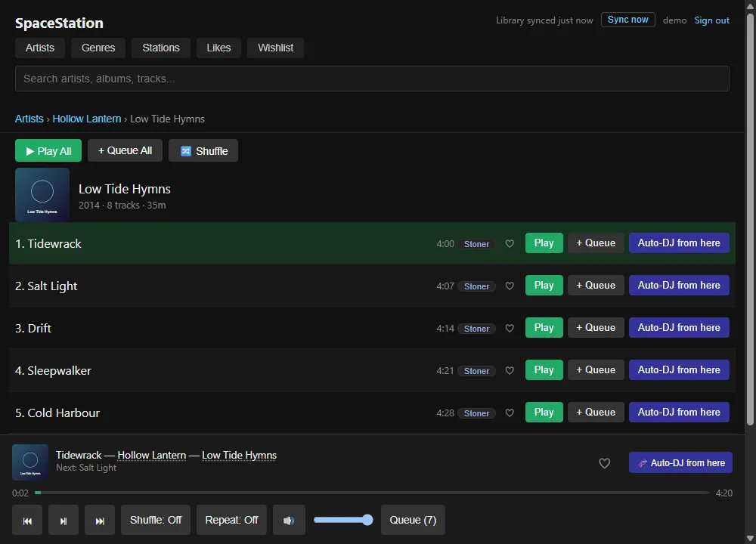The width and height of the screenshot is (756, 544).
Task: Queue the Drift track
Action: (x=596, y=328)
